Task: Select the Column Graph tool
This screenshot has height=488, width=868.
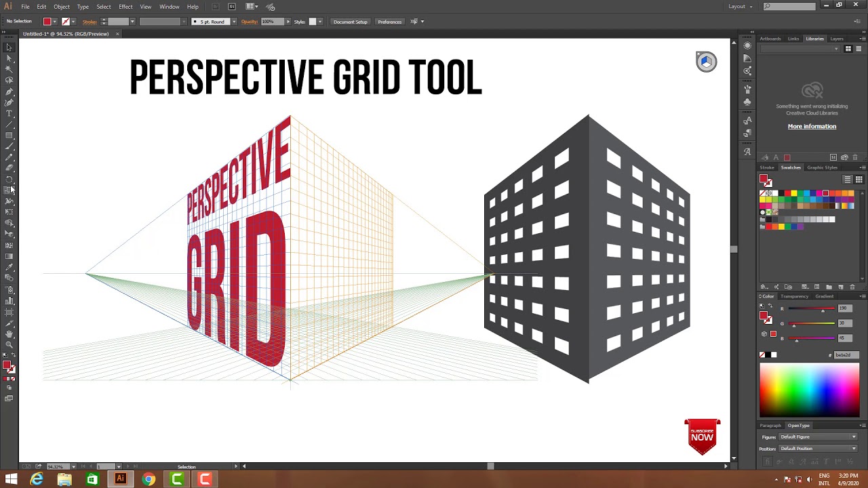Action: [9, 300]
